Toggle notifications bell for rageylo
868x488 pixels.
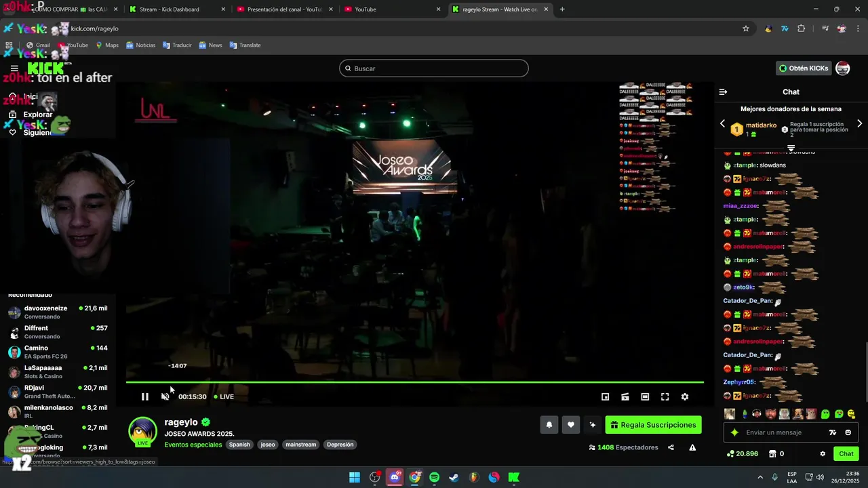pyautogui.click(x=549, y=425)
